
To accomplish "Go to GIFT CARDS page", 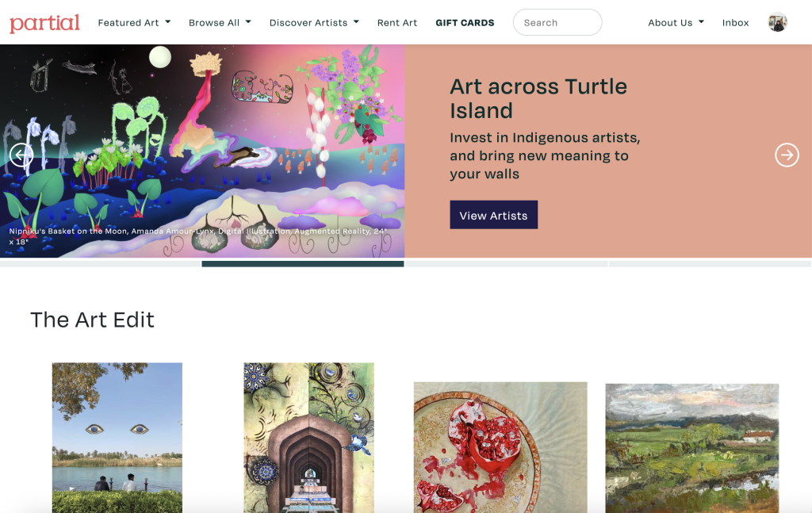I will tap(465, 23).
